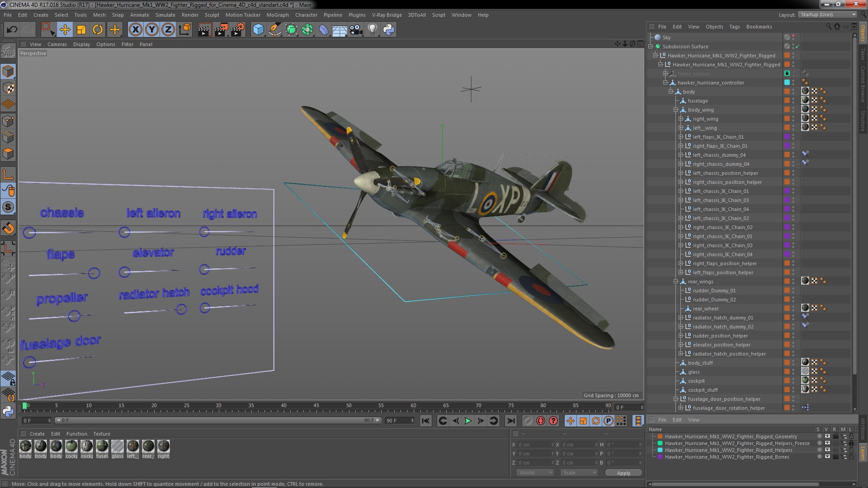Click Geometry layer orange color swatch
The image size is (868, 488).
point(660,436)
